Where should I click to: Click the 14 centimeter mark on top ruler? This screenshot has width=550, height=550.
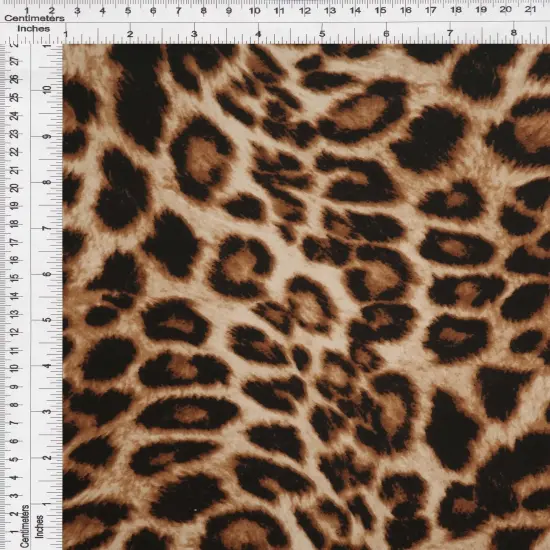point(355,11)
